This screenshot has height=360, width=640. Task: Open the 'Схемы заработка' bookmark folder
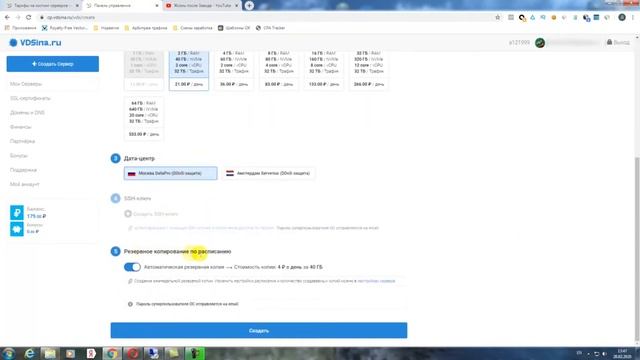193,28
